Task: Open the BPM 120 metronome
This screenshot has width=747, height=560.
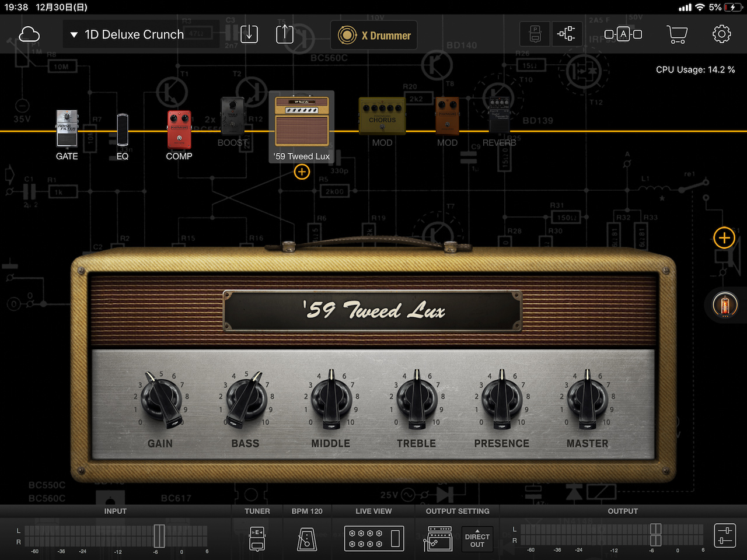Action: coord(307,538)
